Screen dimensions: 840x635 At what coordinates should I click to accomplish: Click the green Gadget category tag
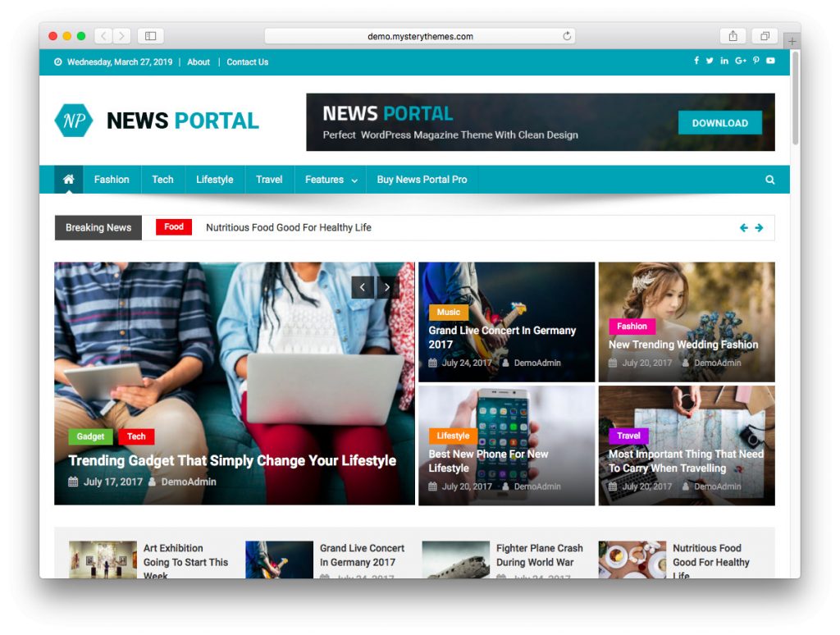coord(90,436)
